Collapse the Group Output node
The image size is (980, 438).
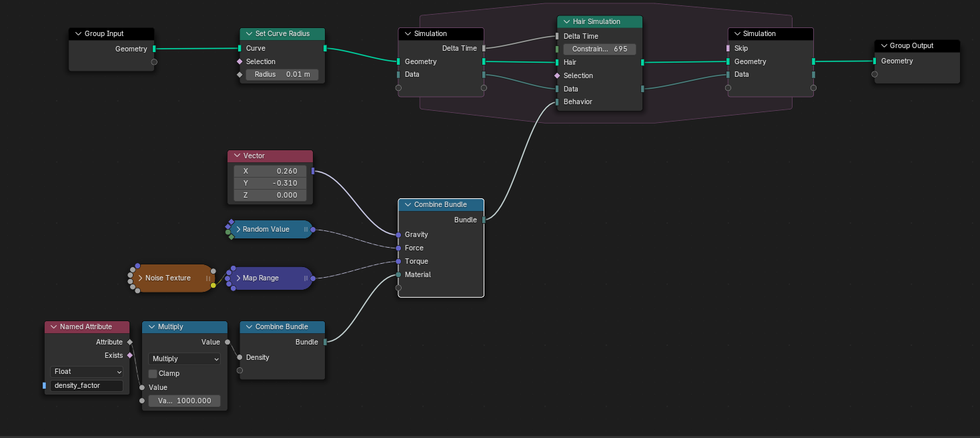(883, 45)
